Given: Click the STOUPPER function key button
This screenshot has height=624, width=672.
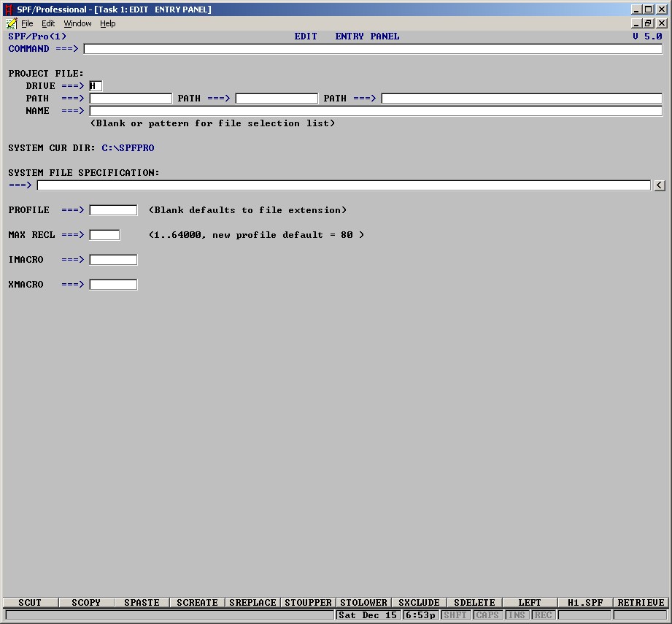Looking at the screenshot, I should pyautogui.click(x=308, y=603).
